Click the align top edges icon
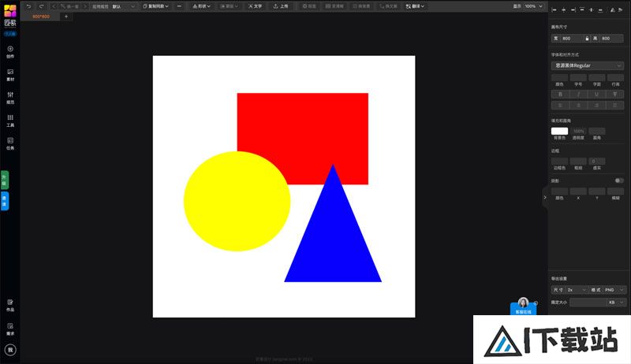The width and height of the screenshot is (631, 364). pyautogui.click(x=582, y=9)
